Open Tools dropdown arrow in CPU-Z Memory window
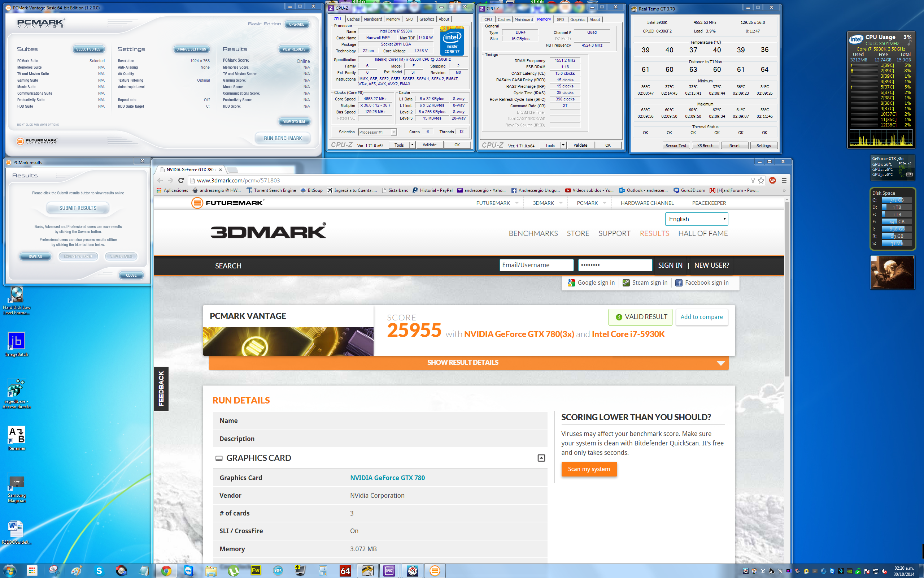 click(x=563, y=145)
